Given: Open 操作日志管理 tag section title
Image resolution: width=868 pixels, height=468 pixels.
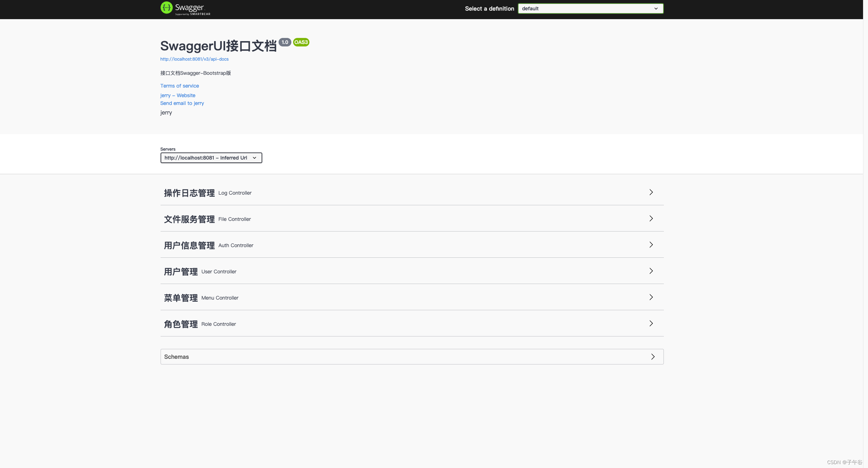Looking at the screenshot, I should pos(189,193).
